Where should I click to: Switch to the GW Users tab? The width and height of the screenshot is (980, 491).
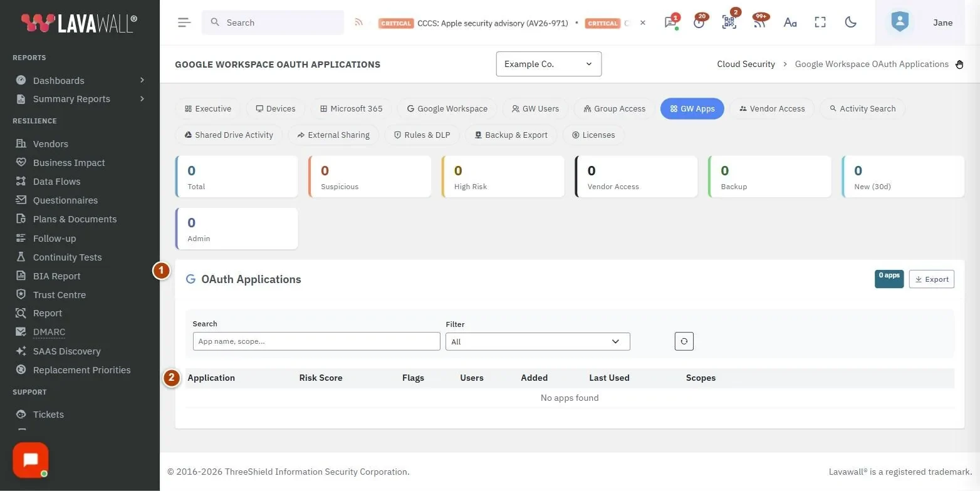[535, 108]
